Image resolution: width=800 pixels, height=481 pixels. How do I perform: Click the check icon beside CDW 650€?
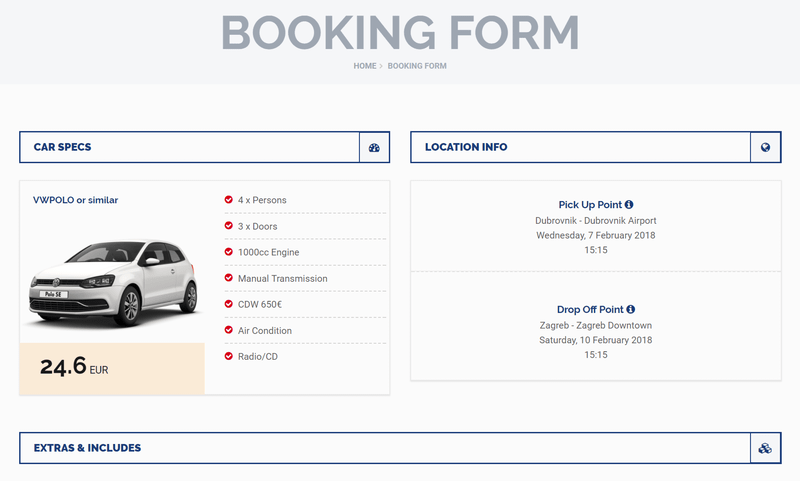click(x=229, y=304)
